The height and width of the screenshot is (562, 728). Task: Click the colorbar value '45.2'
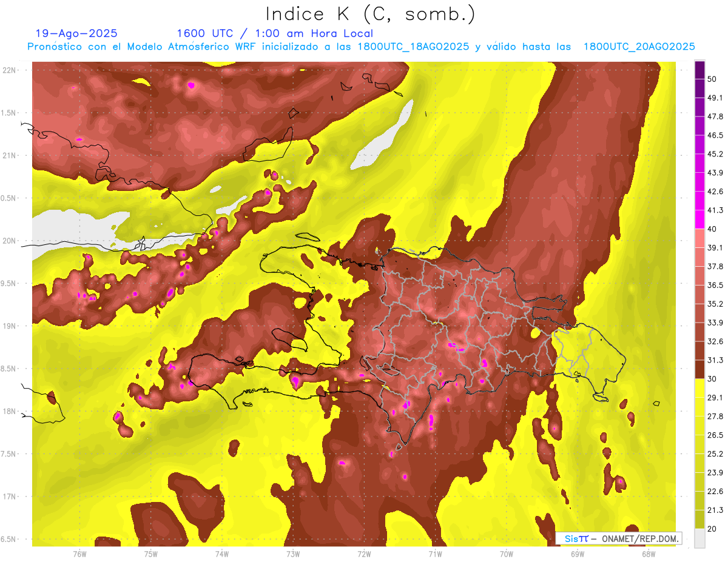(716, 155)
